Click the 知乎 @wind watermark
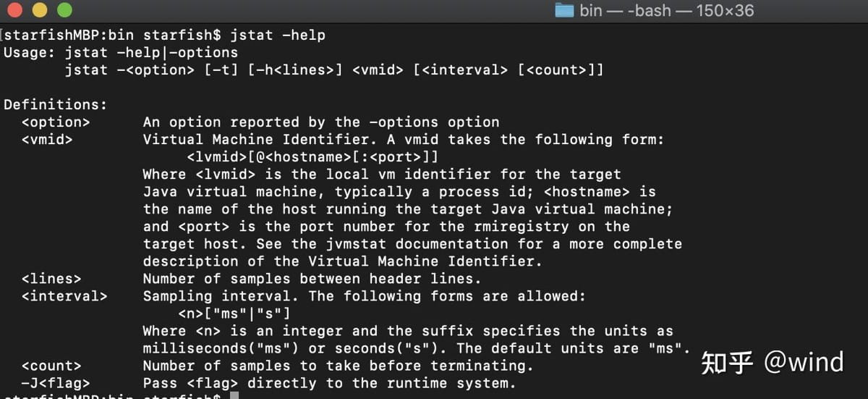This screenshot has height=399, width=868. tap(773, 362)
